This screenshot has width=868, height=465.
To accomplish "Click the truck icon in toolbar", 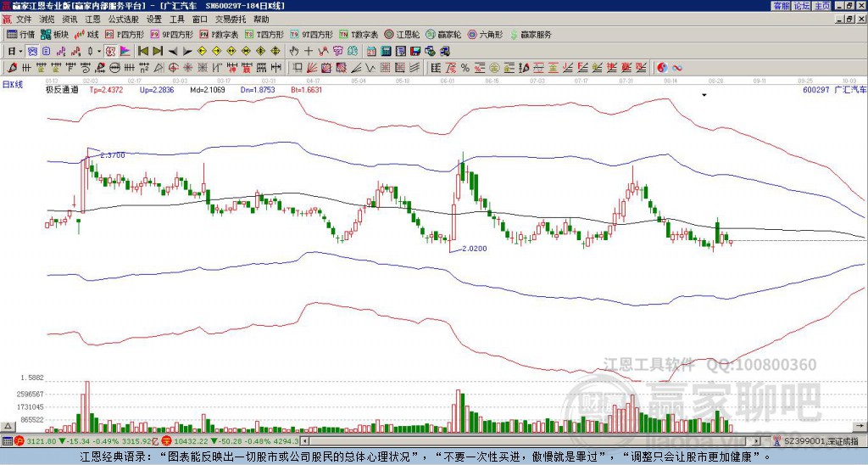I will (x=444, y=52).
